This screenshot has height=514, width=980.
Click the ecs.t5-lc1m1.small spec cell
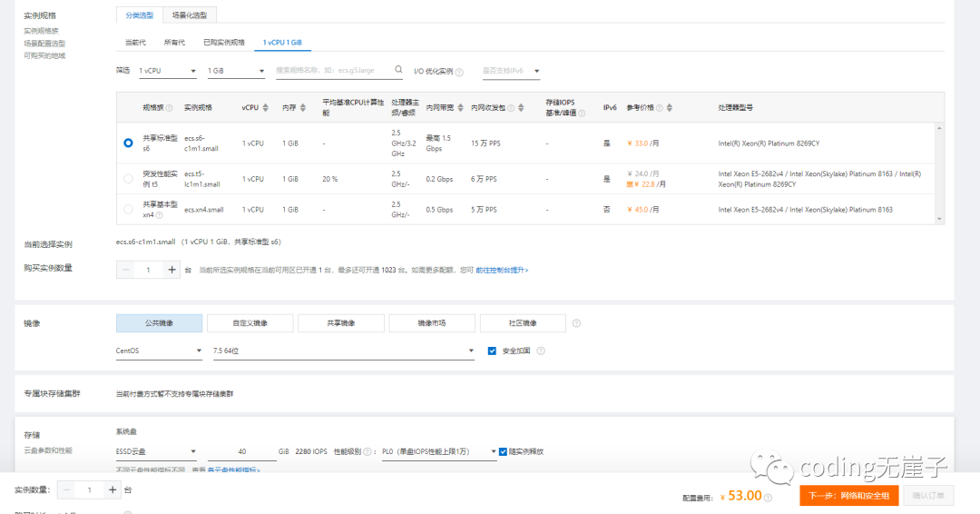point(202,179)
